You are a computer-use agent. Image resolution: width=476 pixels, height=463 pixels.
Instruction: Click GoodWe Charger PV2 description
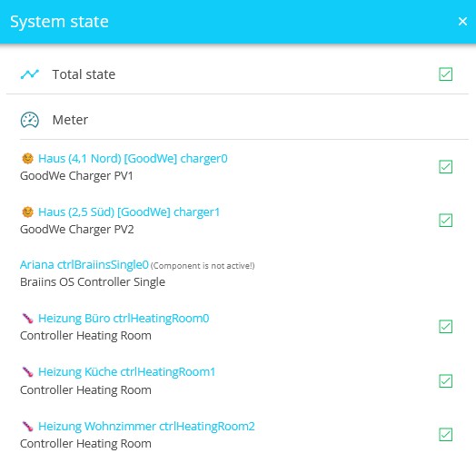(x=77, y=230)
